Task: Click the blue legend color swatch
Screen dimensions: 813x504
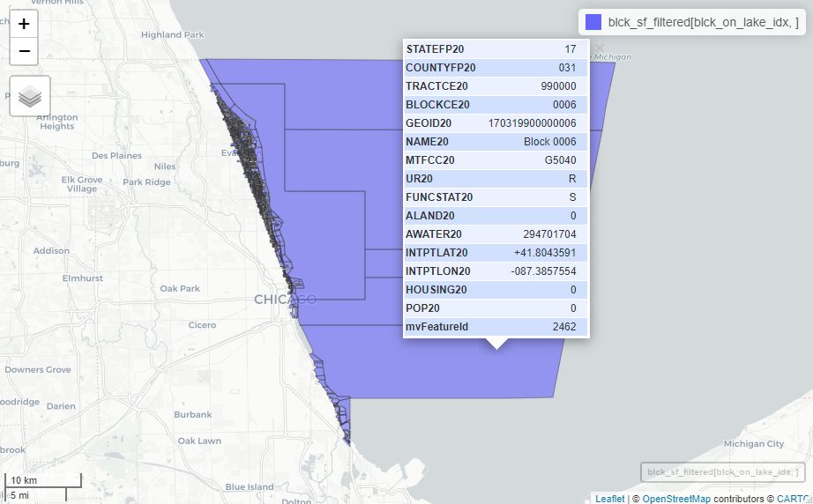Action: [593, 22]
